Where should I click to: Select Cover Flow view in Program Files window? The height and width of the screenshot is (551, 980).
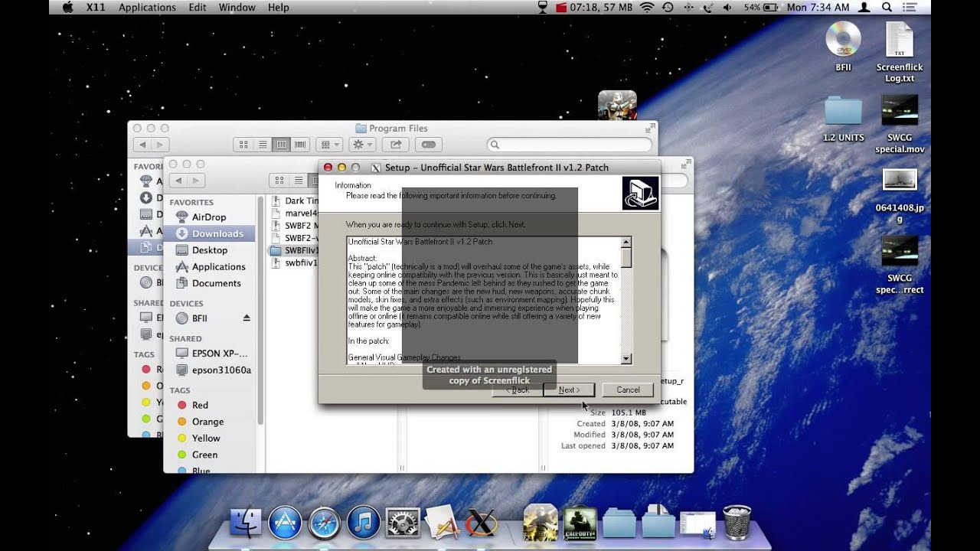300,144
